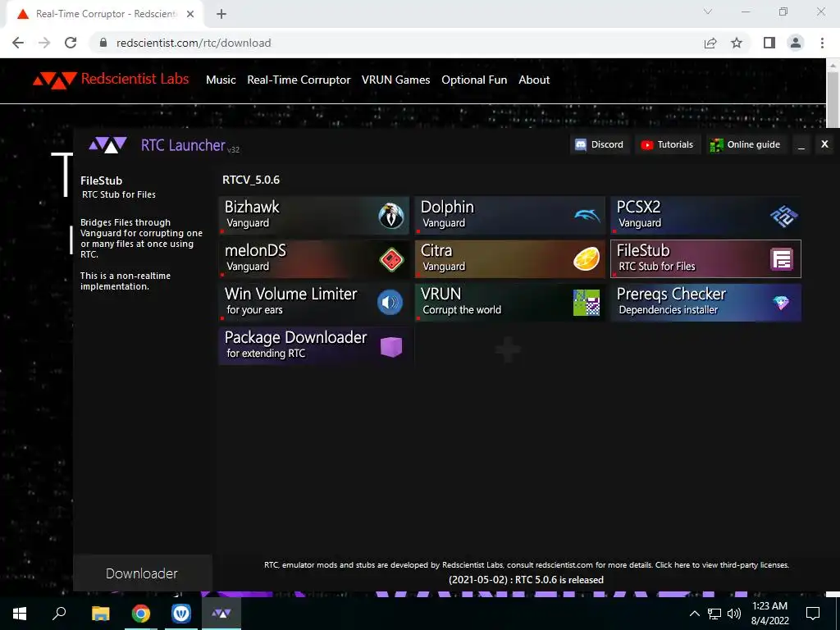This screenshot has width=840, height=630.
Task: Click the Redscientist Labs red logo
Action: 55,80
